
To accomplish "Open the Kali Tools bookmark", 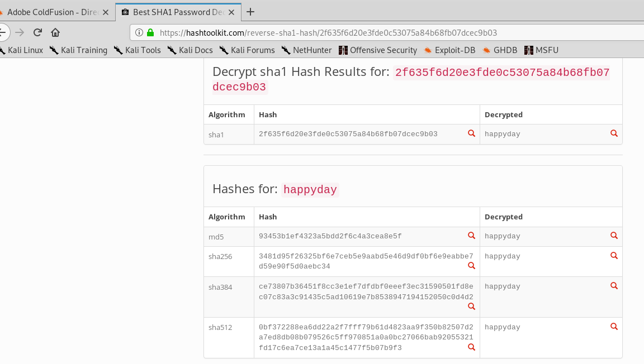I will (138, 50).
